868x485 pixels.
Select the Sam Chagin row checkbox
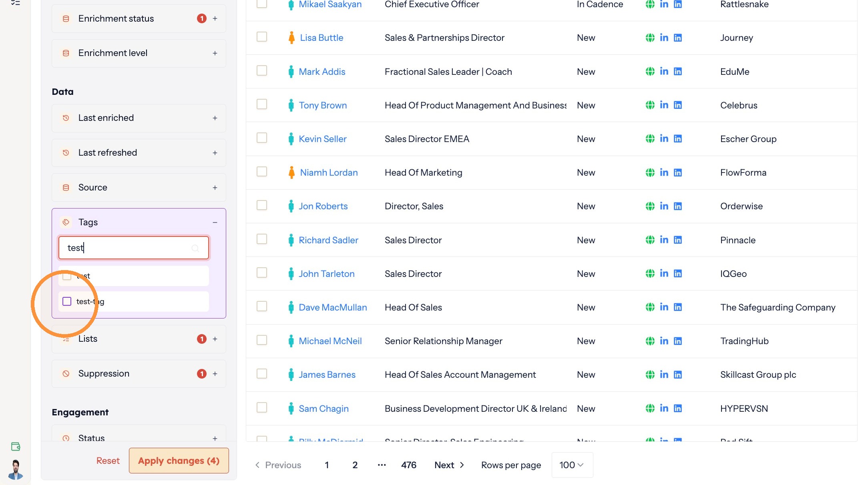coord(262,407)
